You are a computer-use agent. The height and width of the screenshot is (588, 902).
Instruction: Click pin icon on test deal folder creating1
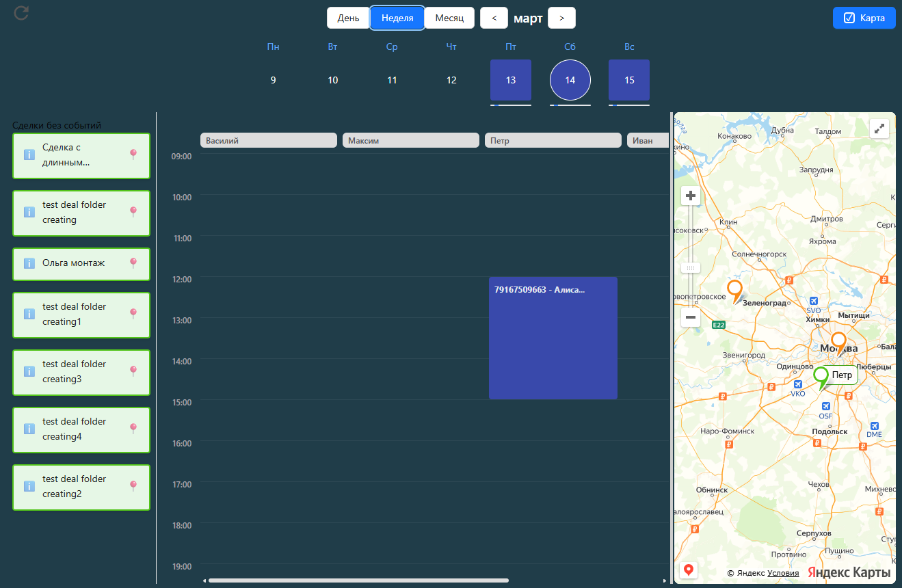pyautogui.click(x=133, y=313)
